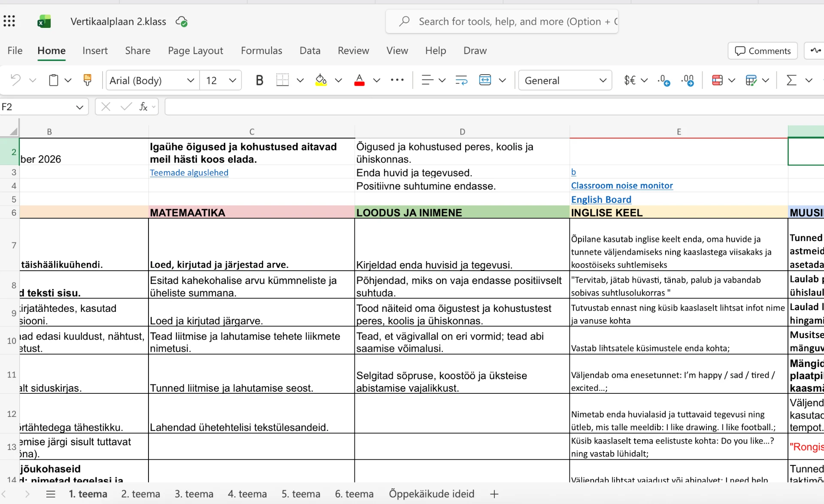Click the Excel app logo
The height and width of the screenshot is (504, 824).
tap(44, 21)
